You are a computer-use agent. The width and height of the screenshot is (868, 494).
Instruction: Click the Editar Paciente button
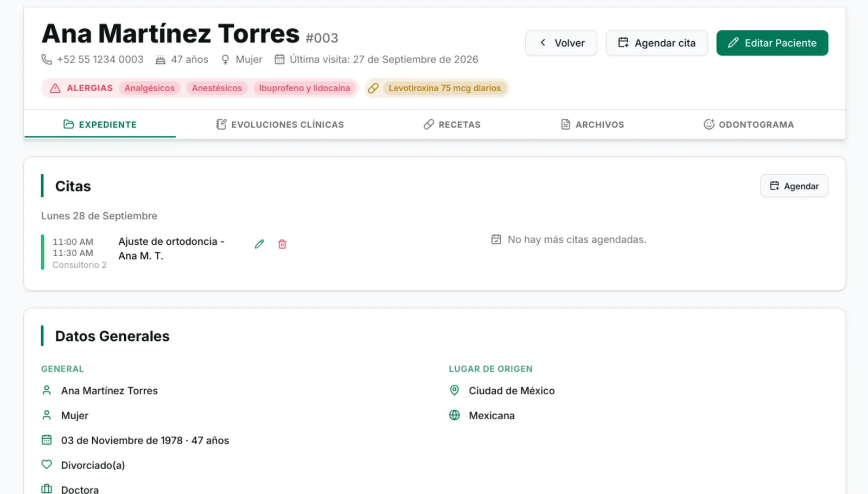(773, 43)
